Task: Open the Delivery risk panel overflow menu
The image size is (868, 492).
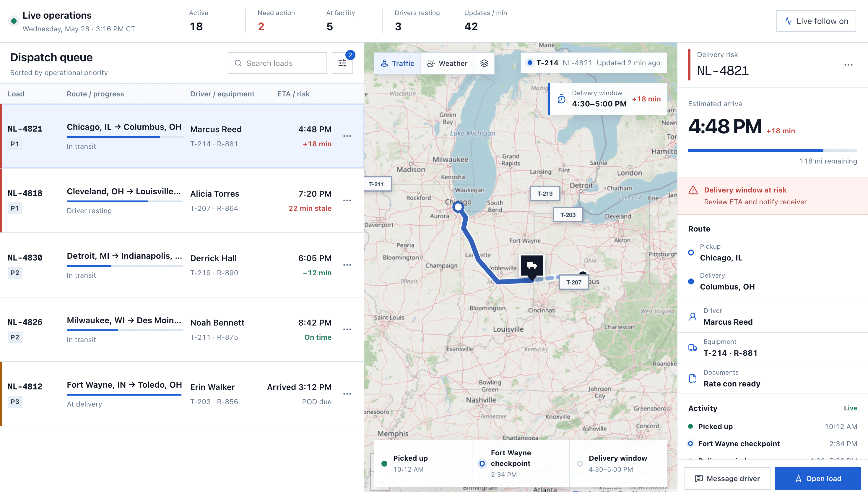Action: click(x=849, y=65)
